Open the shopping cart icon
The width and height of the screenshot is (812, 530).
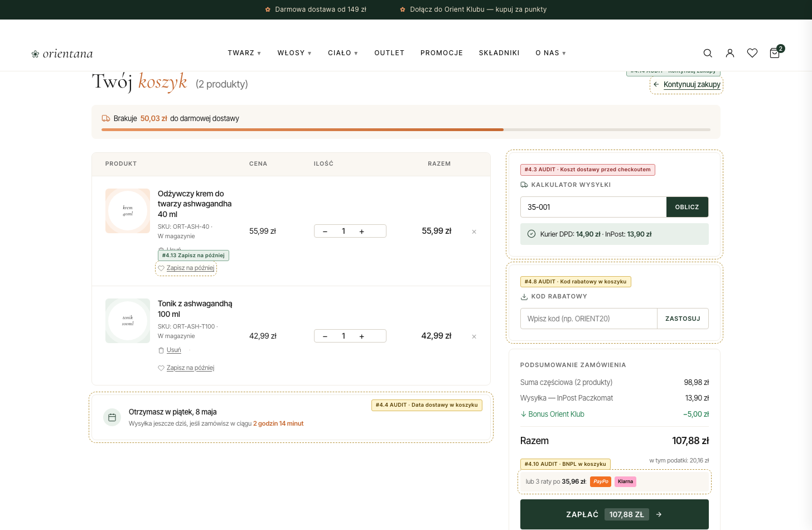775,53
